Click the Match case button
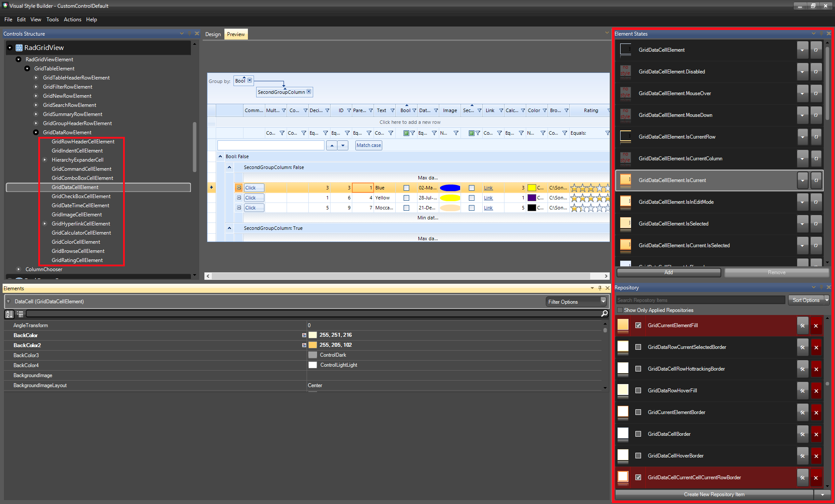This screenshot has width=835, height=504. pyautogui.click(x=368, y=146)
